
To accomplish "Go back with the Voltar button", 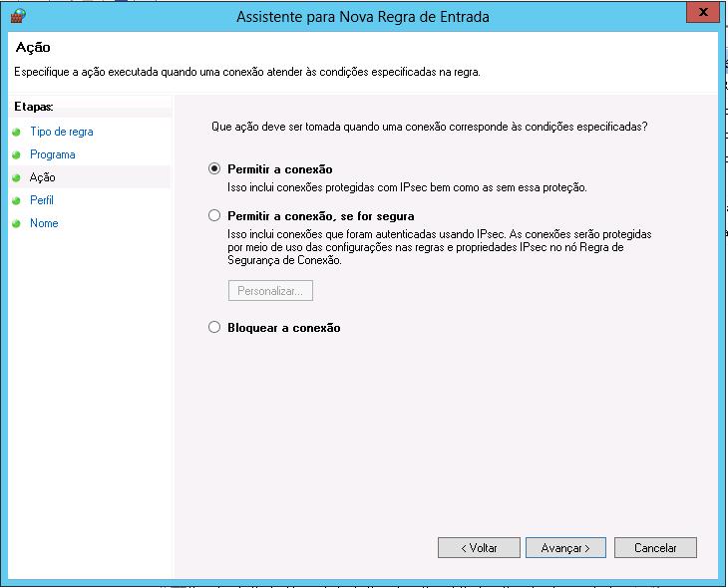I will (479, 548).
